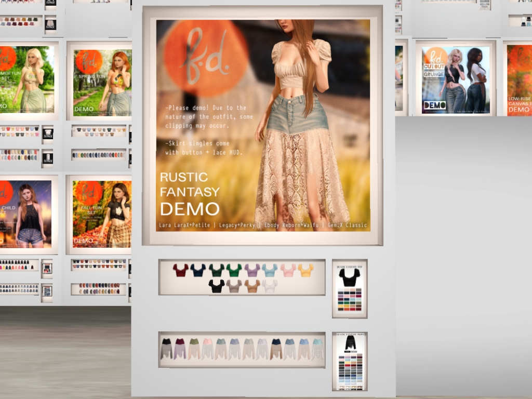The height and width of the screenshot is (399, 532).
Task: Click the Rustic Fantasy DEMO poster
Action: [263, 125]
